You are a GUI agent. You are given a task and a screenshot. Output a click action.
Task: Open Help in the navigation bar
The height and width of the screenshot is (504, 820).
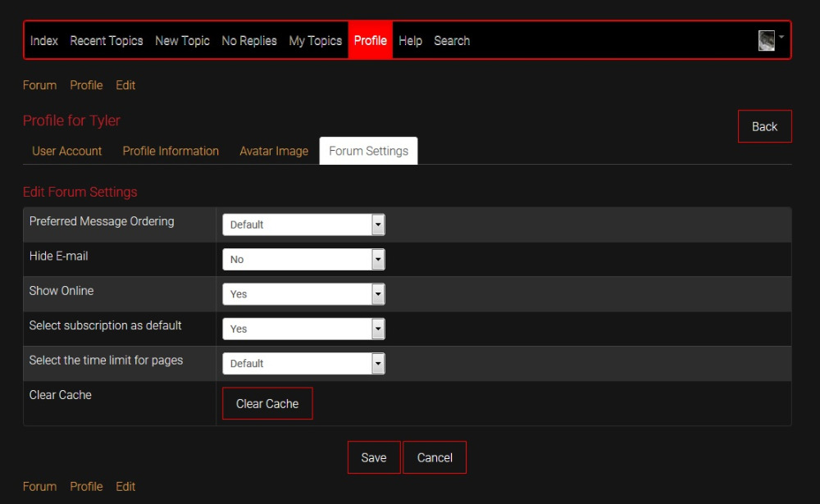click(x=410, y=41)
